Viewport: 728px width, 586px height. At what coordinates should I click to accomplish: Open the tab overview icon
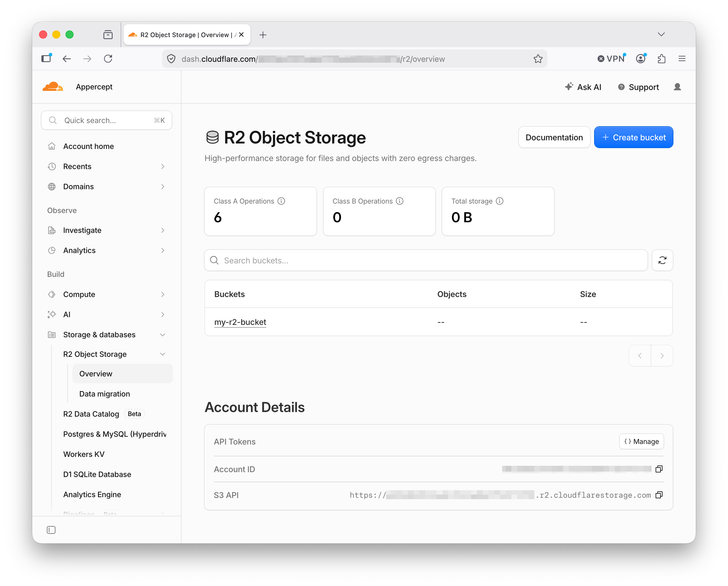(x=108, y=35)
